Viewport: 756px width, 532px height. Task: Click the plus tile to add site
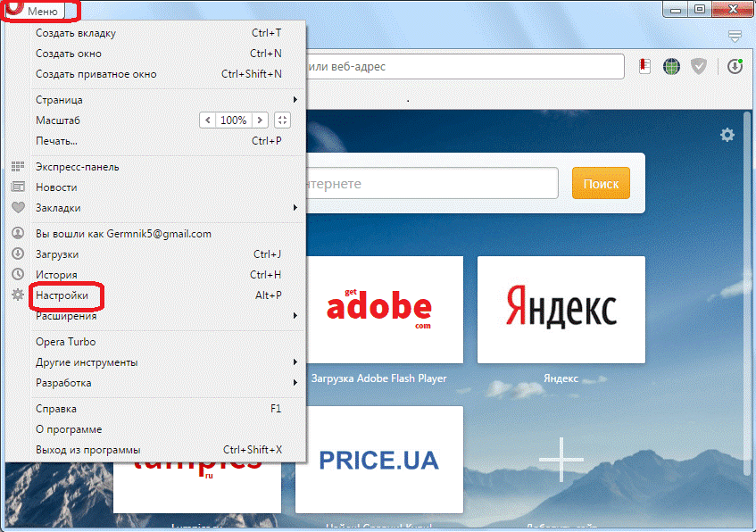coord(561,460)
